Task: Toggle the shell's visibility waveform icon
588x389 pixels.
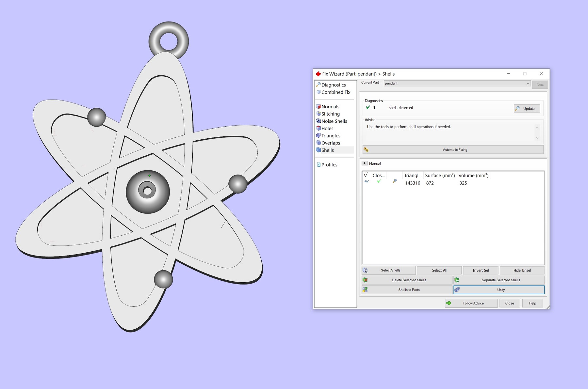Action: click(x=366, y=182)
